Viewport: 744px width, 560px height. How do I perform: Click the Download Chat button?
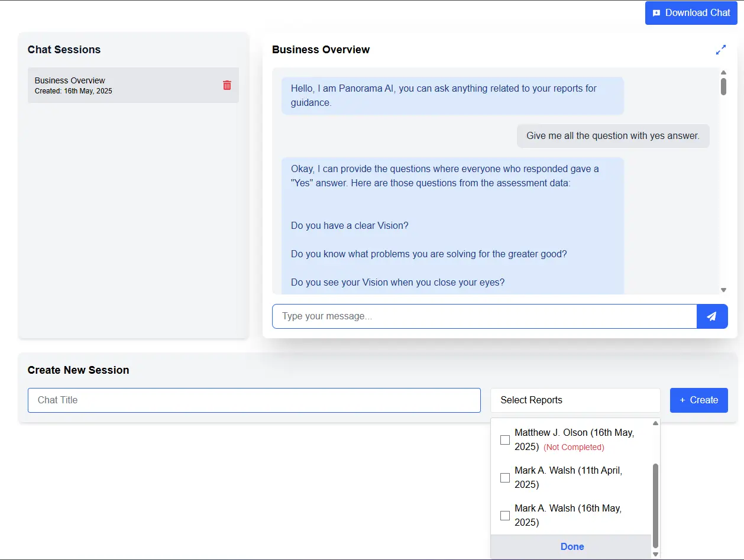[x=691, y=12]
